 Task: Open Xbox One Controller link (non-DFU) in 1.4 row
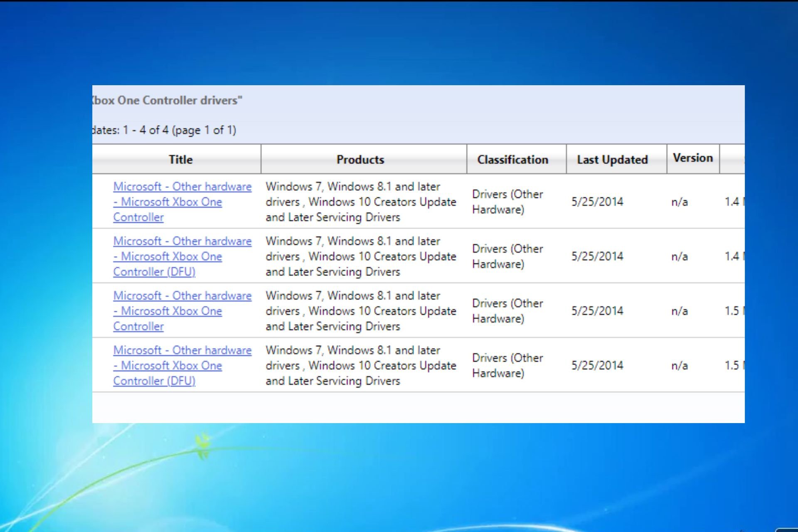coord(182,202)
